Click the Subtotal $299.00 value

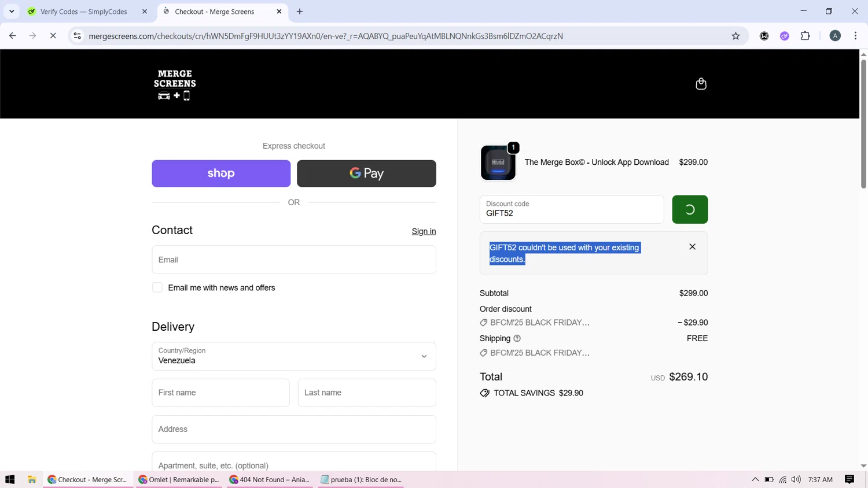coord(693,293)
